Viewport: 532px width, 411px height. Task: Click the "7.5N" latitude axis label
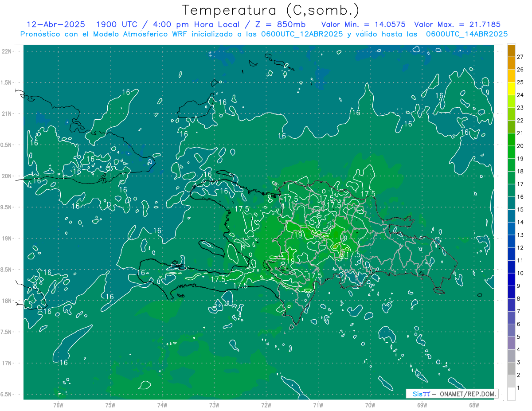click(x=7, y=332)
